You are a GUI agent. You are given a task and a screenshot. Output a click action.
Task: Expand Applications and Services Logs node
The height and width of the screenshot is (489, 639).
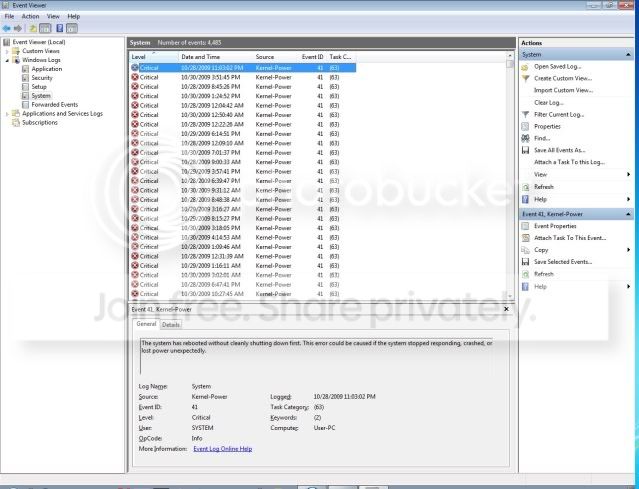pos(7,114)
